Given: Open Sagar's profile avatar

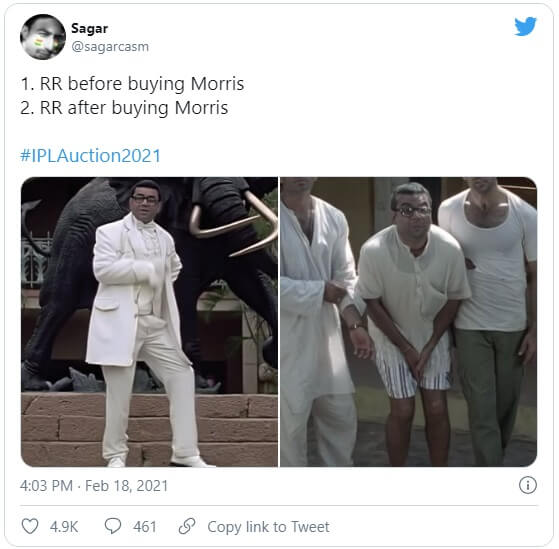Looking at the screenshot, I should point(43,37).
